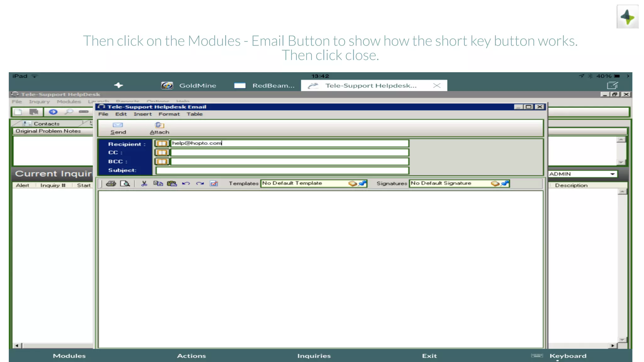Screen dimensions: 644x362
Task: Open the File menu in Email window
Action: coord(103,114)
